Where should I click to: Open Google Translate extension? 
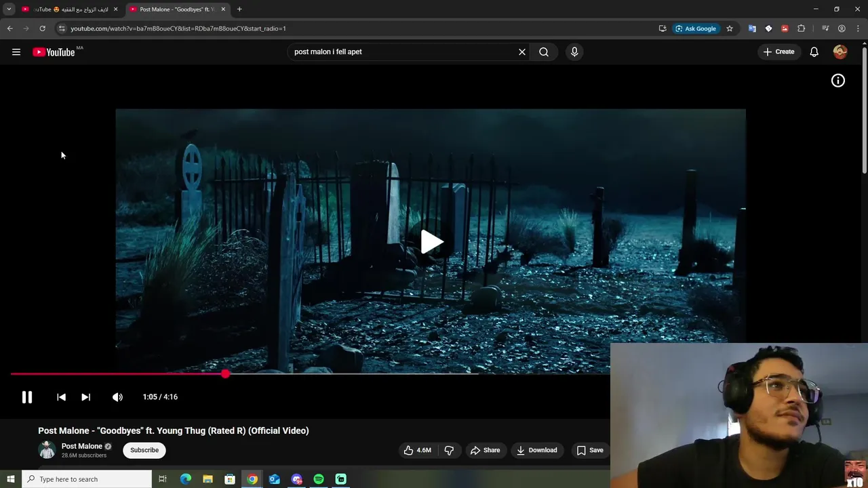pyautogui.click(x=752, y=28)
